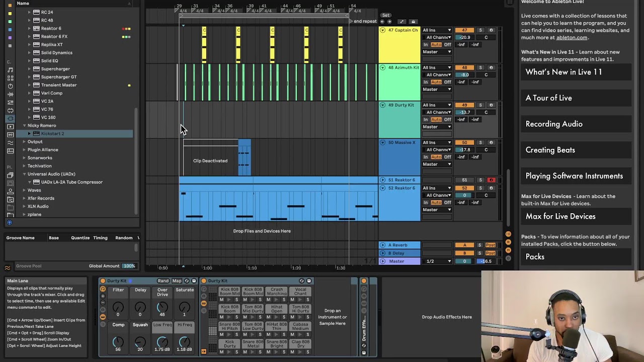Deactivate track 48 using its number button
Screen dimensions: 644x362
(464, 67)
